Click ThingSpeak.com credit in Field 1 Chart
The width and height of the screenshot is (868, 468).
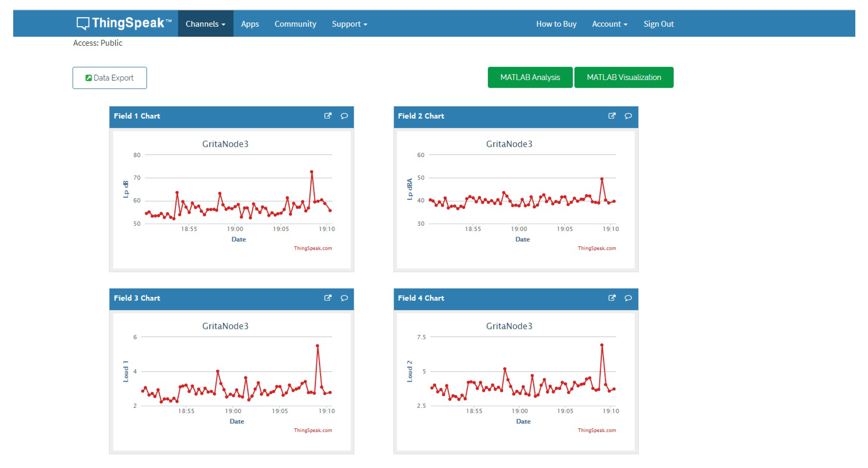312,248
